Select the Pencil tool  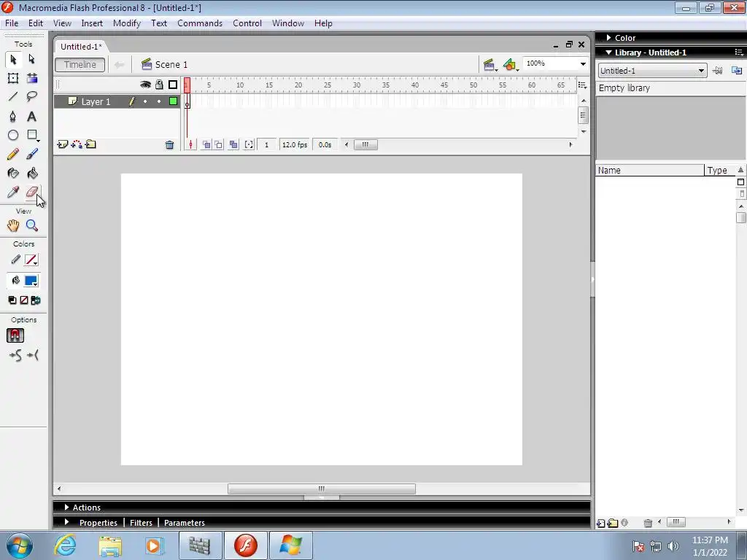coord(13,155)
